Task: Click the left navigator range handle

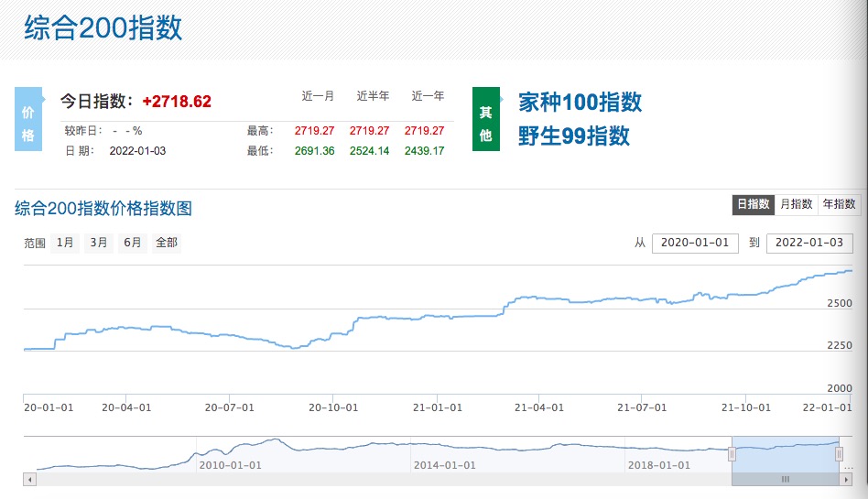Action: point(732,454)
